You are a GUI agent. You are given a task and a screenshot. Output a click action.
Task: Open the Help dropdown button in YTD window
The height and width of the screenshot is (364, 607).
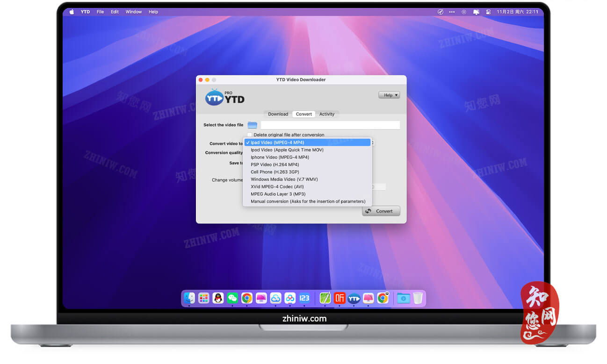[x=389, y=95]
